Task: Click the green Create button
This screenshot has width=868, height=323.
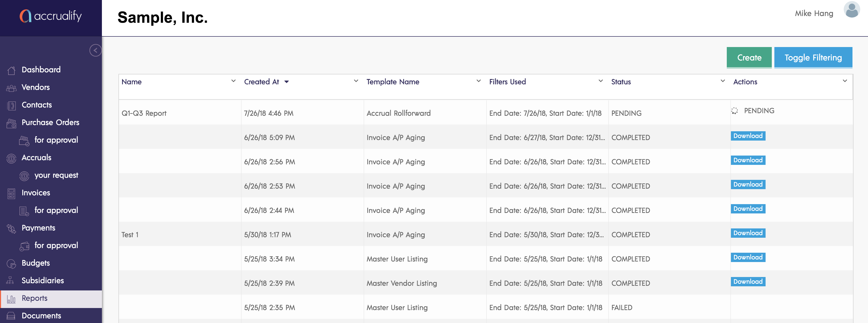Action: [749, 58]
